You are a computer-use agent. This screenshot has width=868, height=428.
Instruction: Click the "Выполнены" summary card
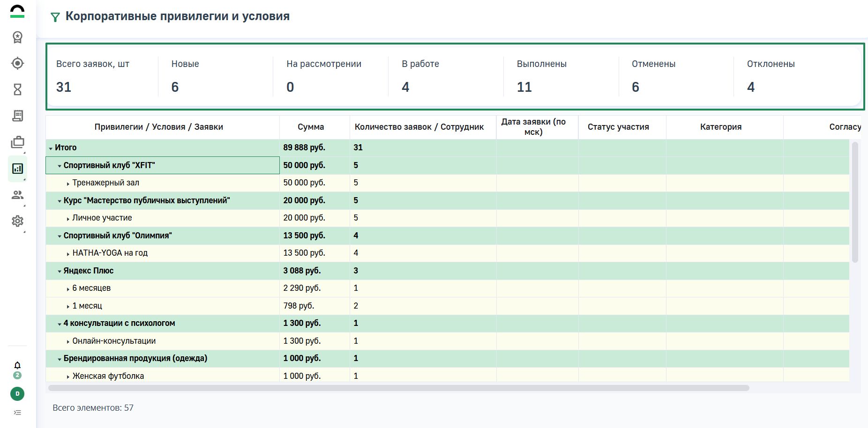click(560, 76)
